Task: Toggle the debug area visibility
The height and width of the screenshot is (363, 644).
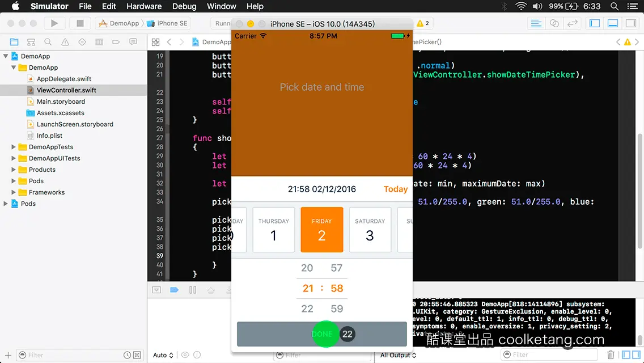Action: tap(613, 23)
